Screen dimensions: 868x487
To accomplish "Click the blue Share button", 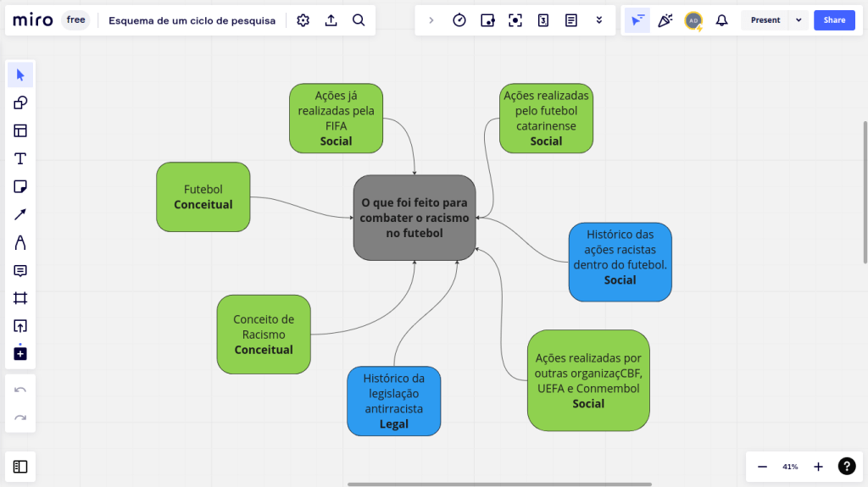I will point(834,20).
